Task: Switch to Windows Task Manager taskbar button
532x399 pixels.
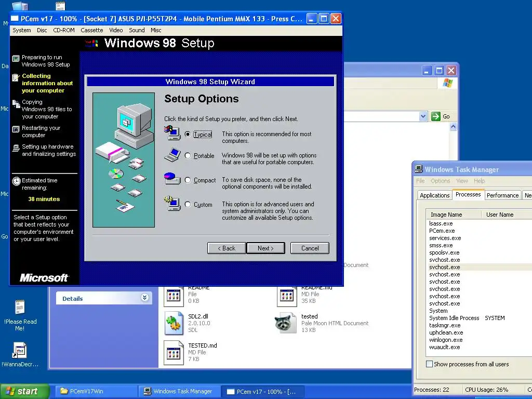Action: coord(179,391)
